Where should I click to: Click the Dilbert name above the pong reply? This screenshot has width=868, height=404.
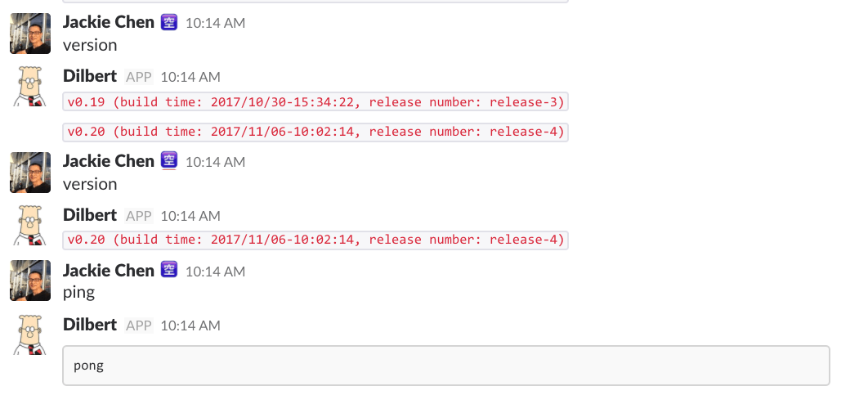(x=89, y=325)
